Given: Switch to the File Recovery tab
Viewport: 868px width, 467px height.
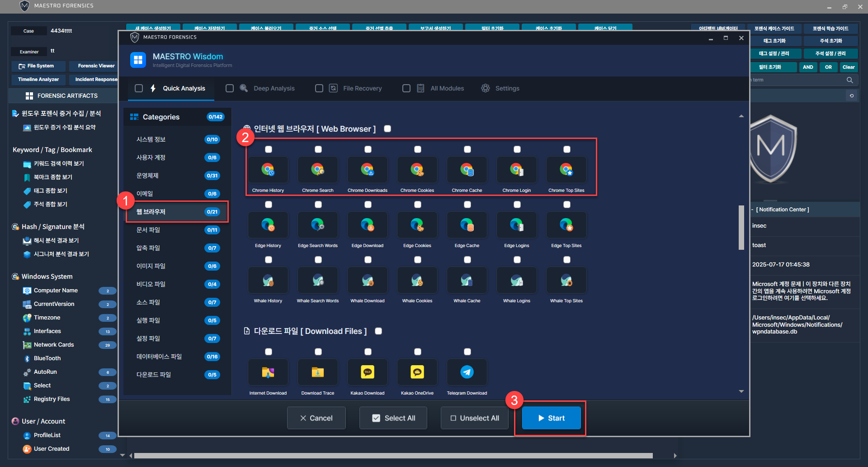Looking at the screenshot, I should pyautogui.click(x=362, y=88).
